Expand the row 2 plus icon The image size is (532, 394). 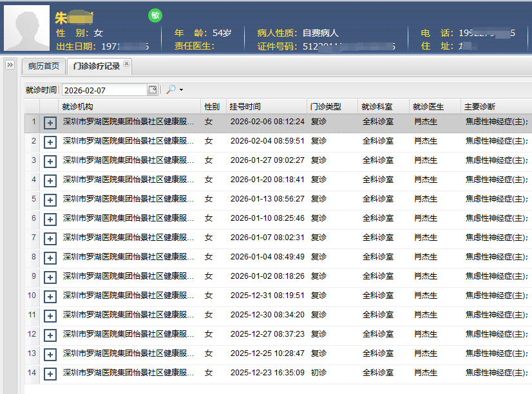pos(50,142)
